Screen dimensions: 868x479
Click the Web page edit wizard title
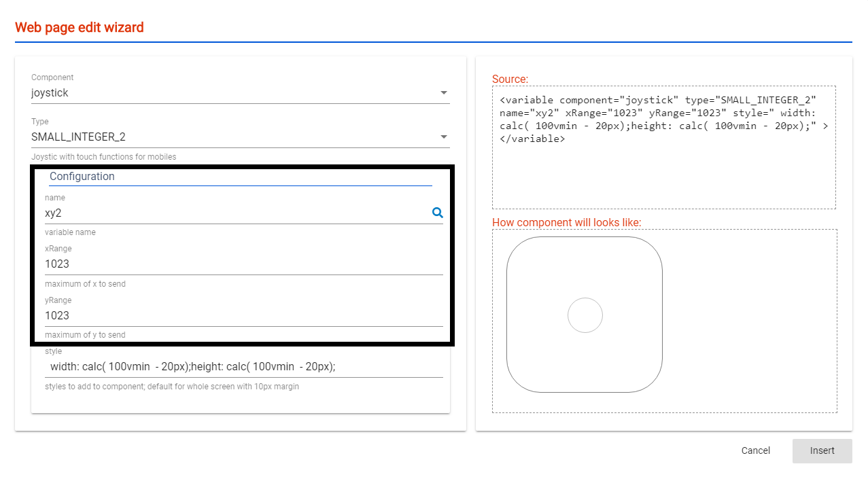pos(79,27)
